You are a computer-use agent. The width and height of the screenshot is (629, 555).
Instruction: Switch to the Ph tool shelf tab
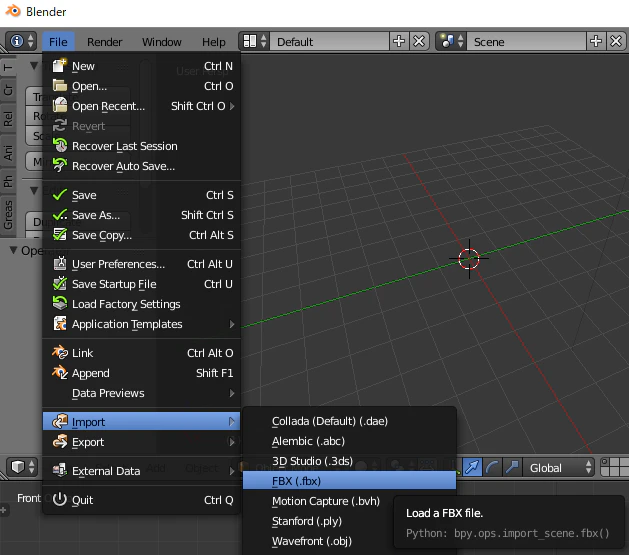(x=8, y=181)
